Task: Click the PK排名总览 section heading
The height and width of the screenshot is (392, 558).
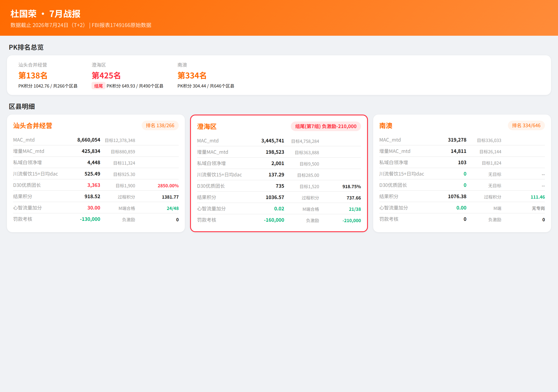Action: click(26, 47)
